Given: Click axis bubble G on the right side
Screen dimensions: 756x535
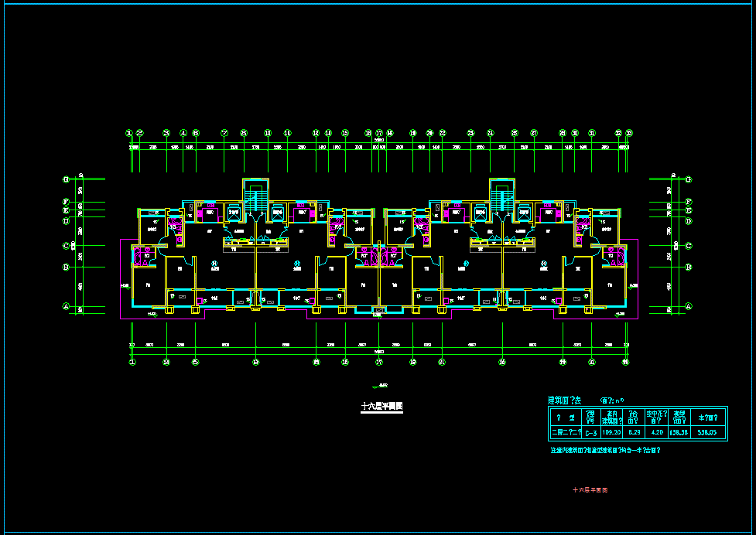Looking at the screenshot, I should point(688,179).
